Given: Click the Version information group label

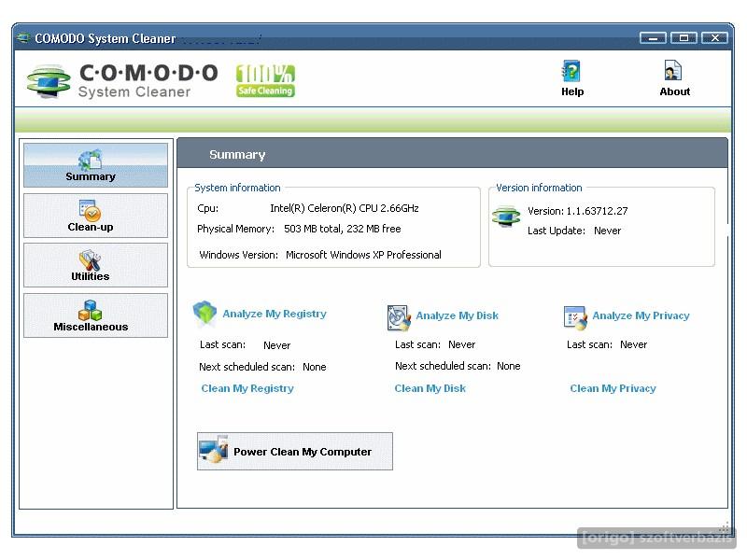Looking at the screenshot, I should (539, 188).
